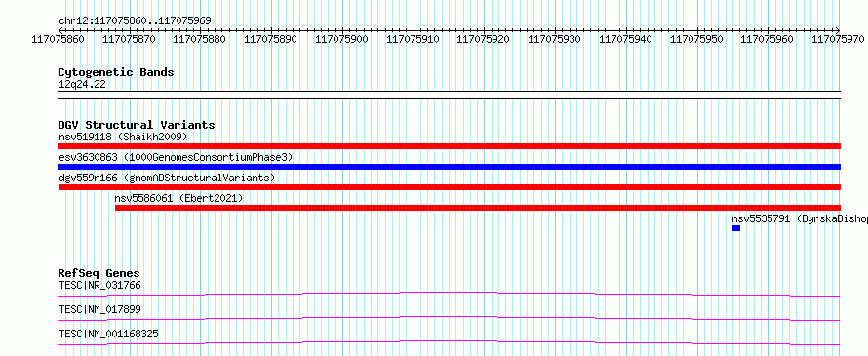Open the TESC|NR_031766 gene label

point(99,285)
